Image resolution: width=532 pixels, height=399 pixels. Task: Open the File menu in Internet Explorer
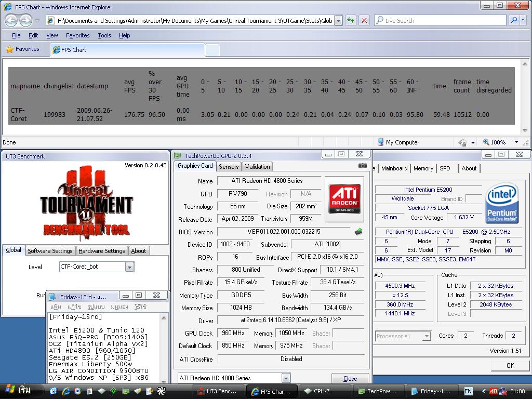[16, 35]
